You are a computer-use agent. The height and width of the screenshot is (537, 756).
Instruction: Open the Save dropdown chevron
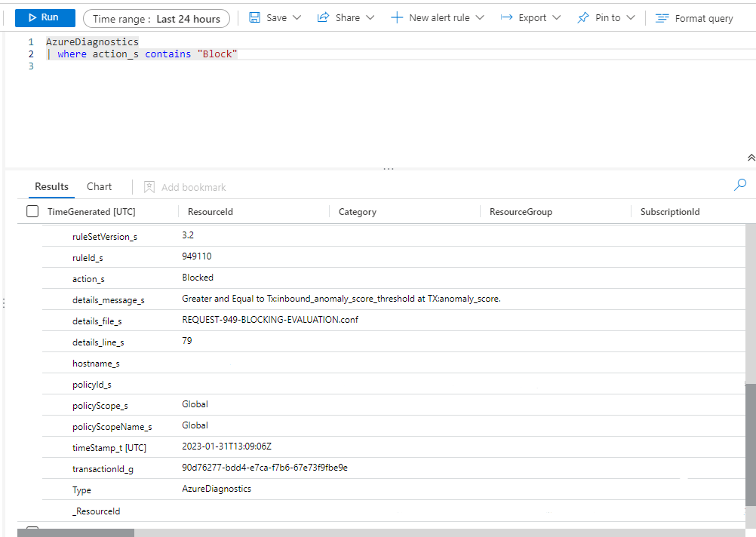(x=297, y=17)
